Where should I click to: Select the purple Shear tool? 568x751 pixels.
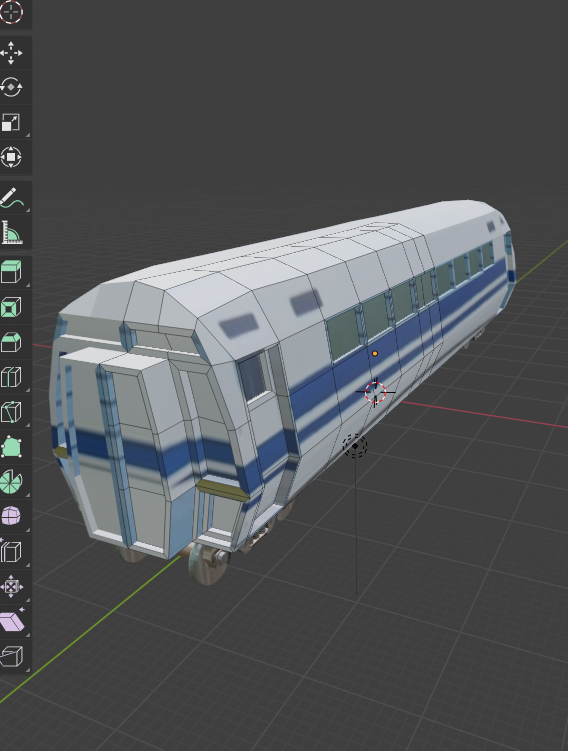(11, 622)
